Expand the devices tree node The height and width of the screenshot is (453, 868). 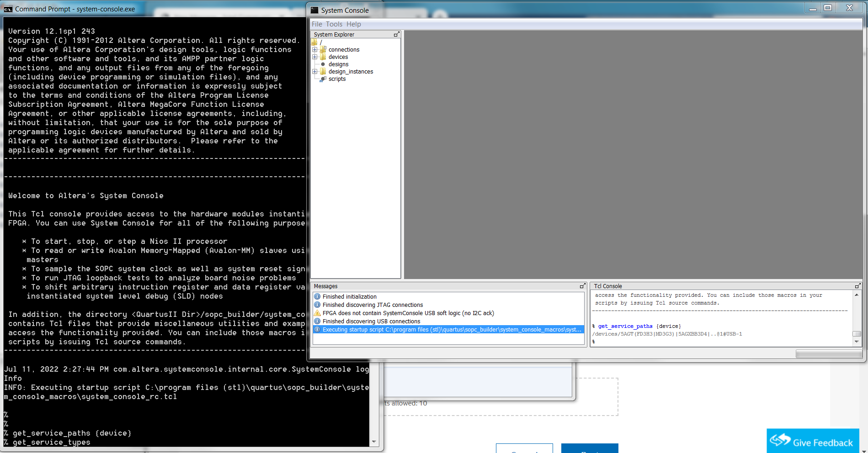pyautogui.click(x=314, y=57)
